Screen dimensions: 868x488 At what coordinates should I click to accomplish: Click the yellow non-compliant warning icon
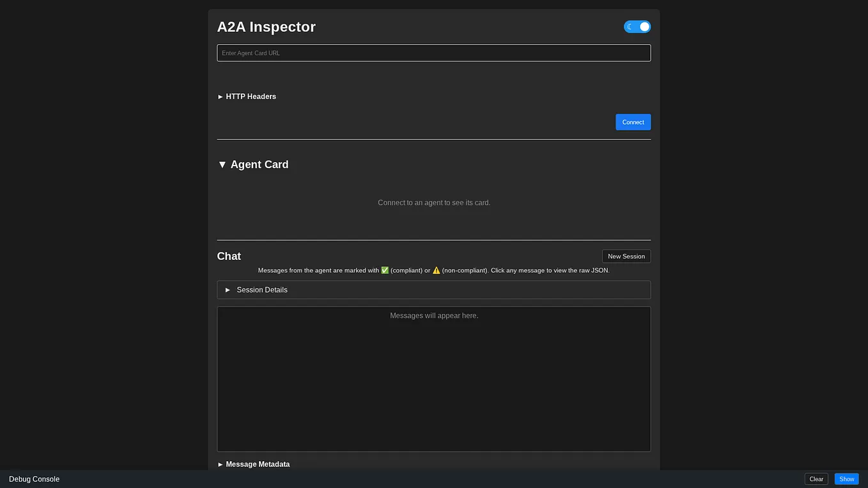pos(435,270)
